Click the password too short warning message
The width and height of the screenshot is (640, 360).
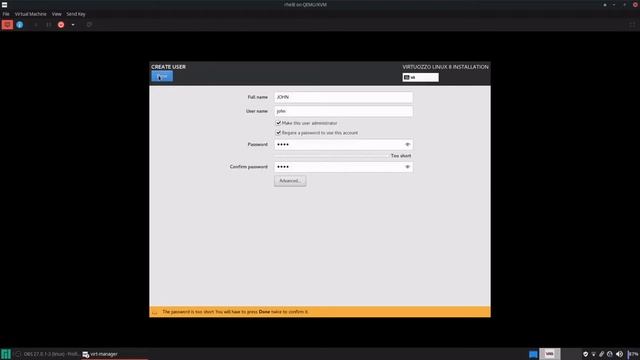click(x=235, y=312)
